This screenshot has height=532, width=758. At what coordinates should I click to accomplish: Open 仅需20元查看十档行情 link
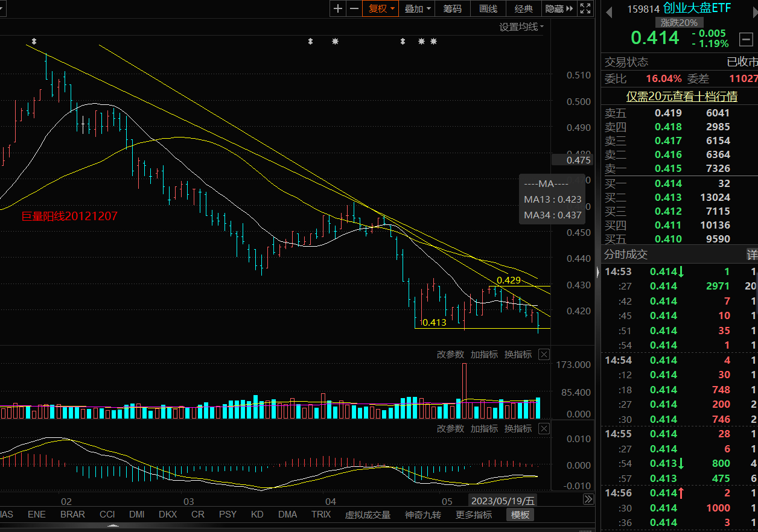(681, 97)
